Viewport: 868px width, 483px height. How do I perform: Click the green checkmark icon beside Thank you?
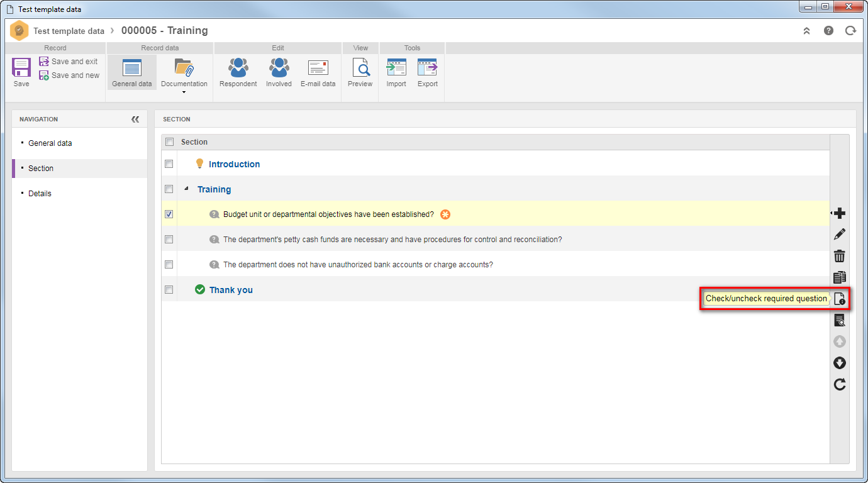coord(200,289)
